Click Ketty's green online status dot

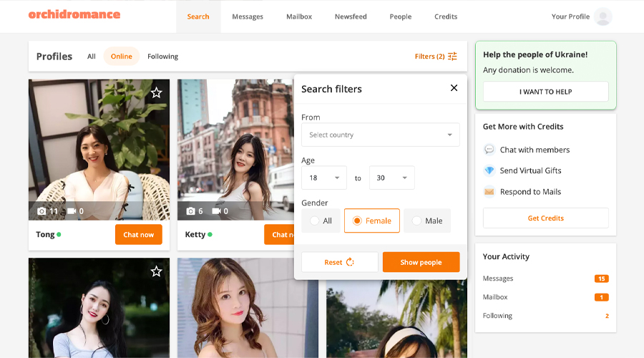click(x=210, y=234)
